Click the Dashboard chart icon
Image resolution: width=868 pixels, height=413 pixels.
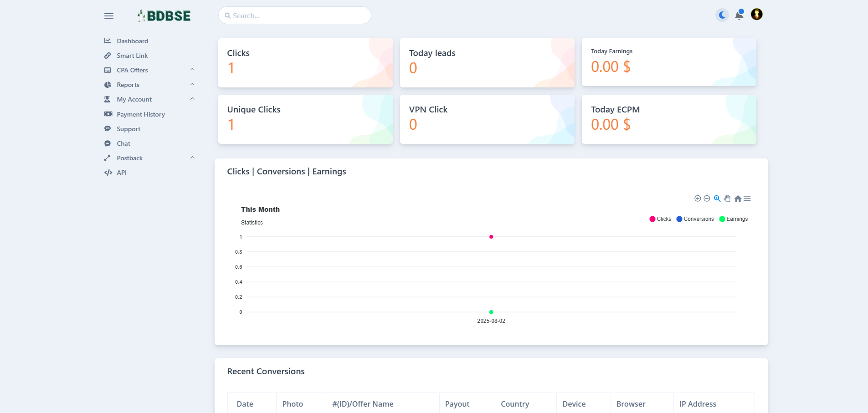[x=108, y=41]
